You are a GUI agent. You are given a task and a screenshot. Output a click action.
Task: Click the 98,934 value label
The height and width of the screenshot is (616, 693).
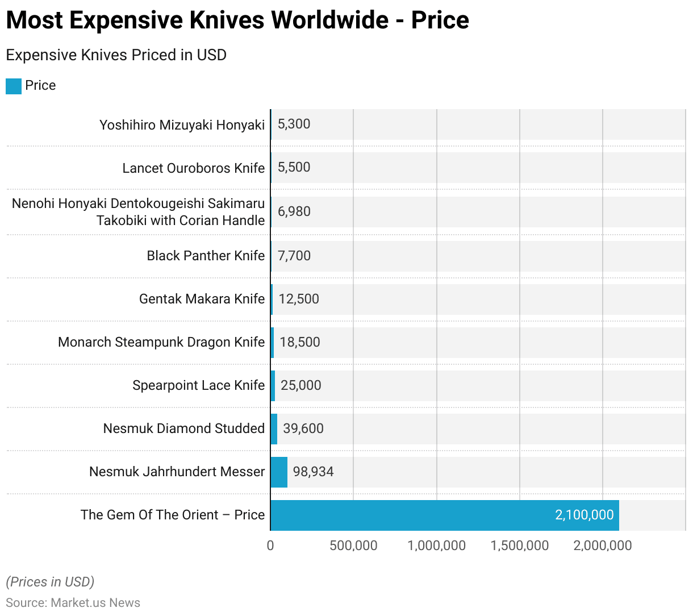click(x=313, y=472)
